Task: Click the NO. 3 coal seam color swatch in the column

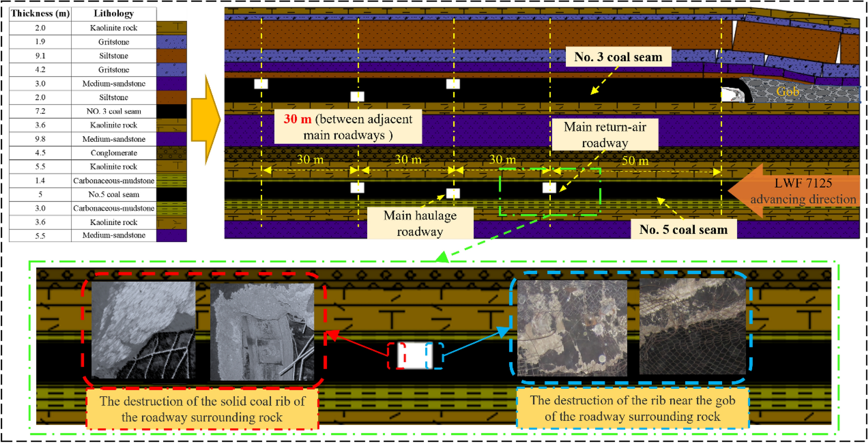Action: [171, 111]
